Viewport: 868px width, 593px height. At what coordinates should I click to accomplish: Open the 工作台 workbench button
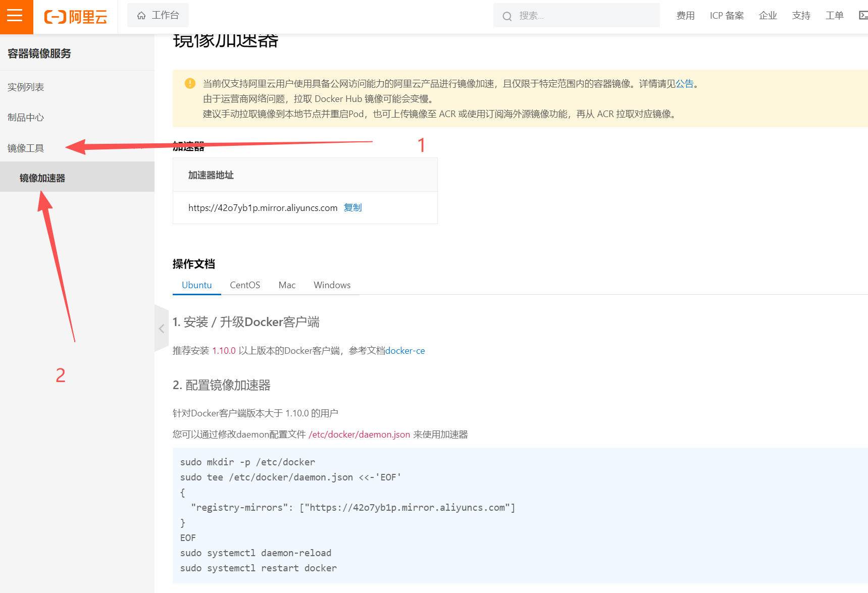coord(158,15)
